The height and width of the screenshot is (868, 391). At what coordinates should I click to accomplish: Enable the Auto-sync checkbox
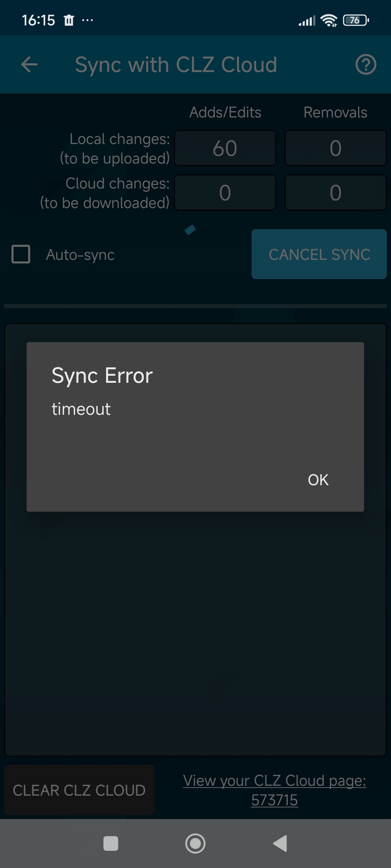click(x=21, y=254)
